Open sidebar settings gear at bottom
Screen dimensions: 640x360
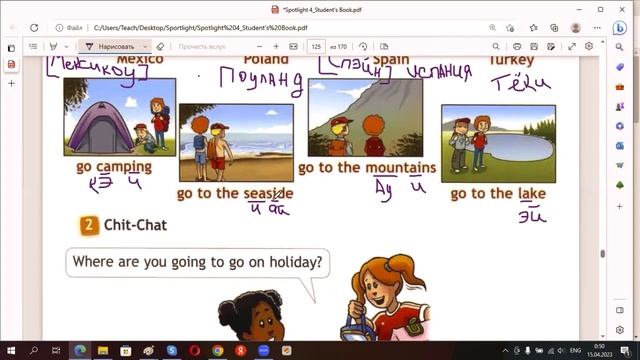click(x=620, y=330)
